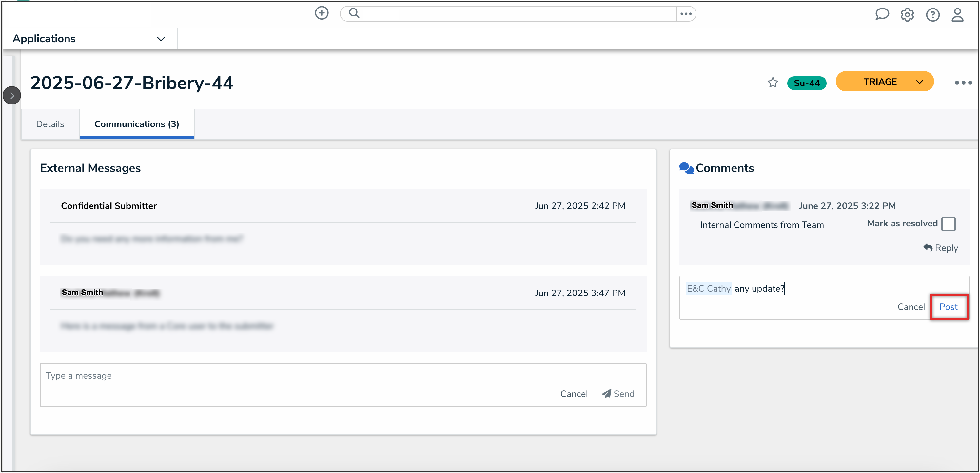Open the user profile icon
The width and height of the screenshot is (980, 473).
point(957,15)
